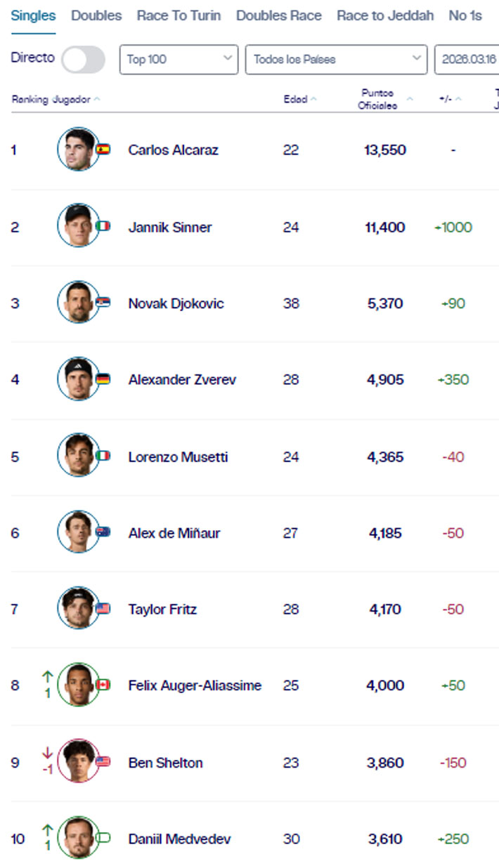The height and width of the screenshot is (868, 499).
Task: Click the Canadian flag beside Auger-Aliassime
Action: point(103,685)
